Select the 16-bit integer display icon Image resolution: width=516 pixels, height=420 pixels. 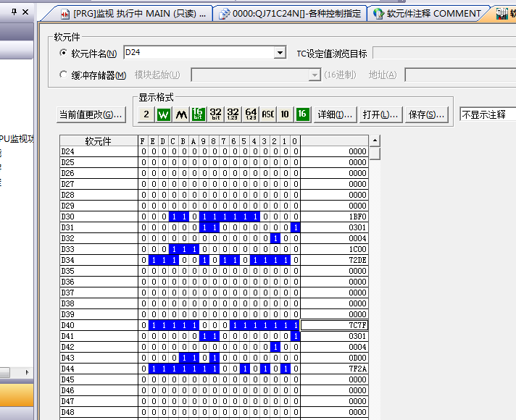pyautogui.click(x=199, y=114)
